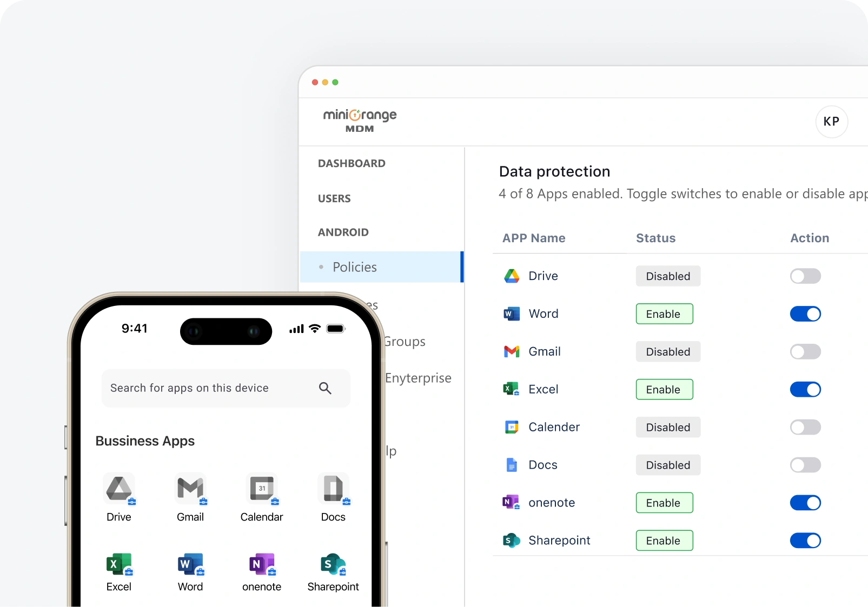The width and height of the screenshot is (868, 607).
Task: Focus the phone's app search field
Action: 226,388
